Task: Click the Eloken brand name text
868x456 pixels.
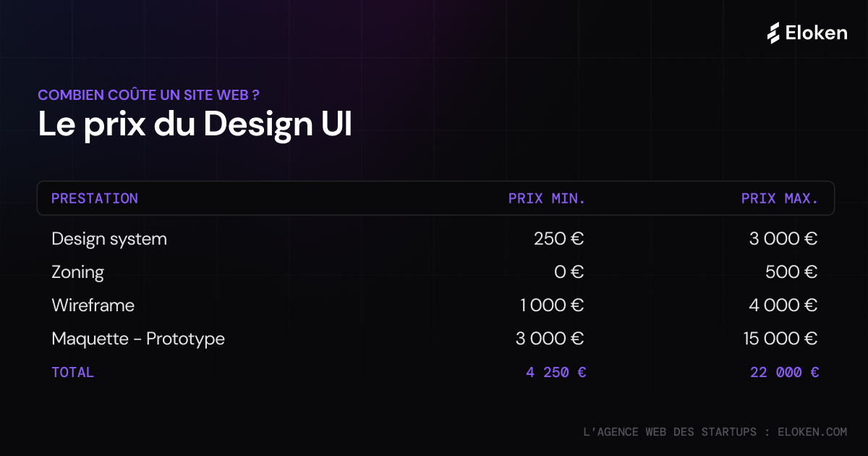Action: click(x=817, y=33)
